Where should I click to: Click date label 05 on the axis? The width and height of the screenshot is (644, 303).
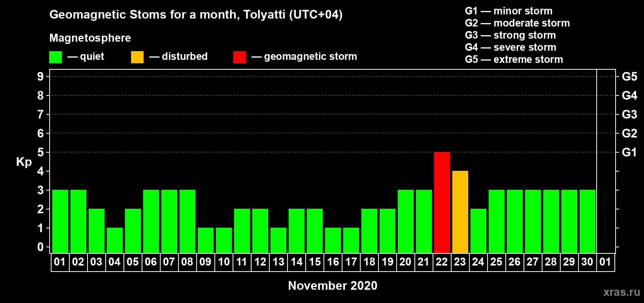133,262
